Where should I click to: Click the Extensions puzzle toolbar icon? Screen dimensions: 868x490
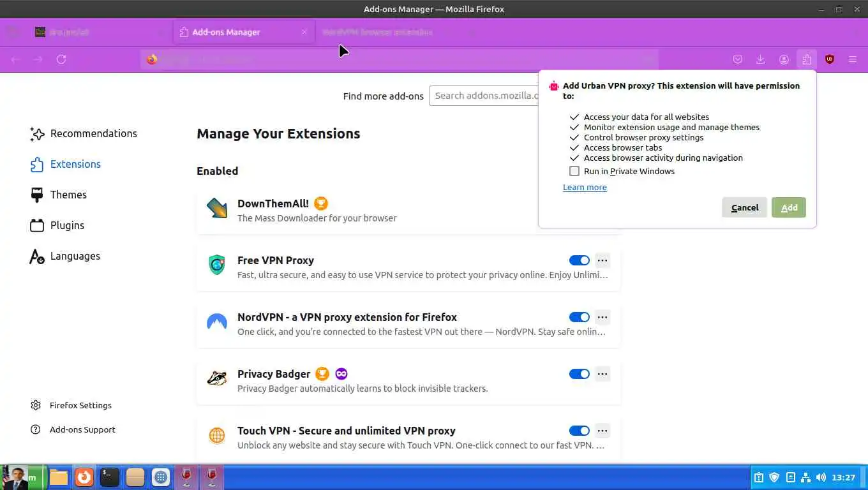[807, 59]
